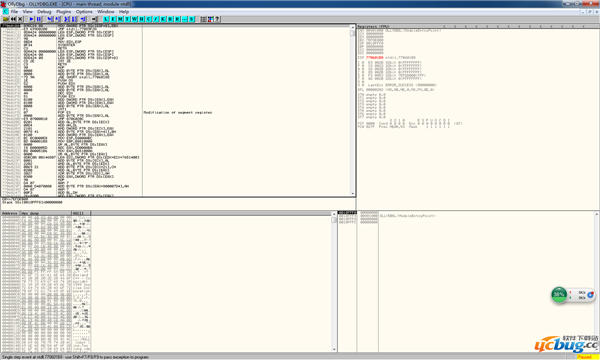This screenshot has width=600, height=360.
Task: Show Threads window with the T button
Action: click(127, 19)
